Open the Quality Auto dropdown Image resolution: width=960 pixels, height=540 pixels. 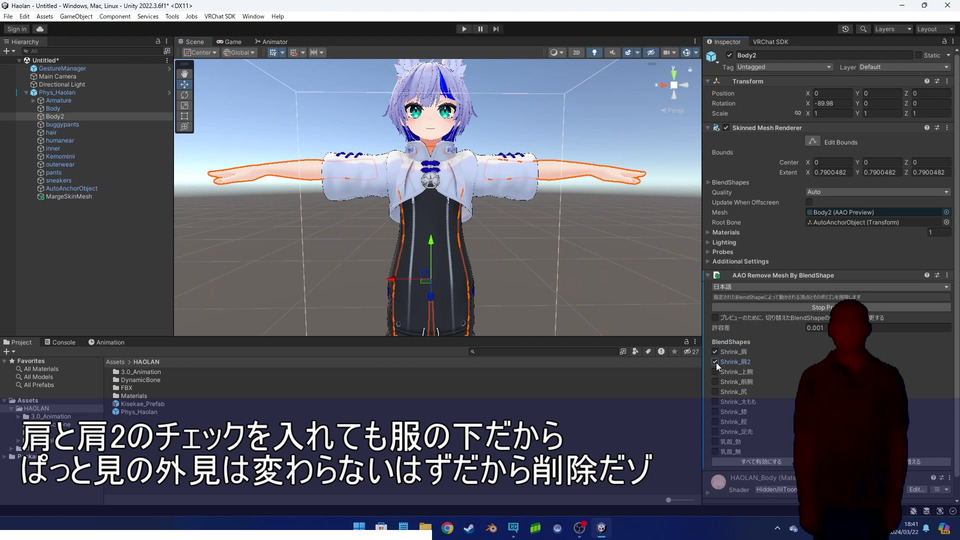click(878, 192)
